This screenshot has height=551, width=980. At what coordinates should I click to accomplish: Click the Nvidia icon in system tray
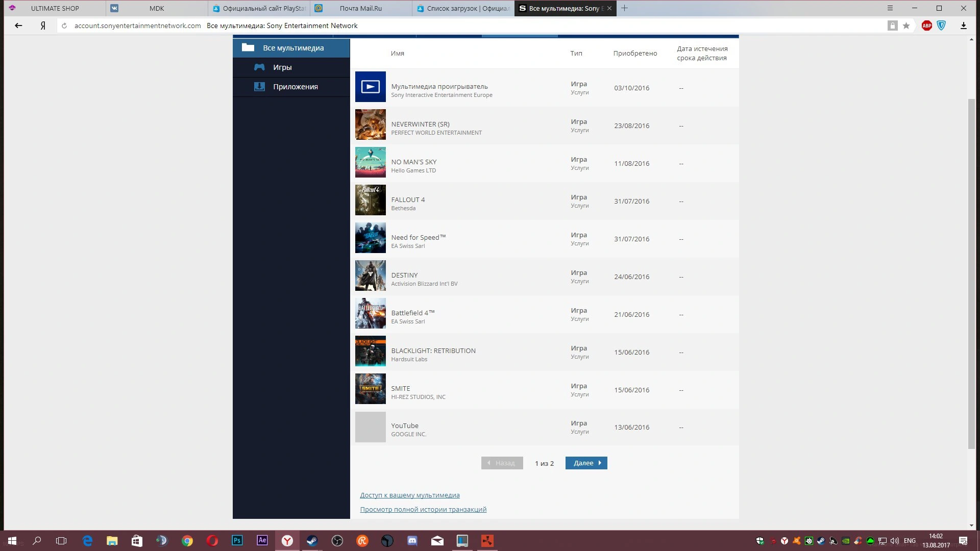846,541
